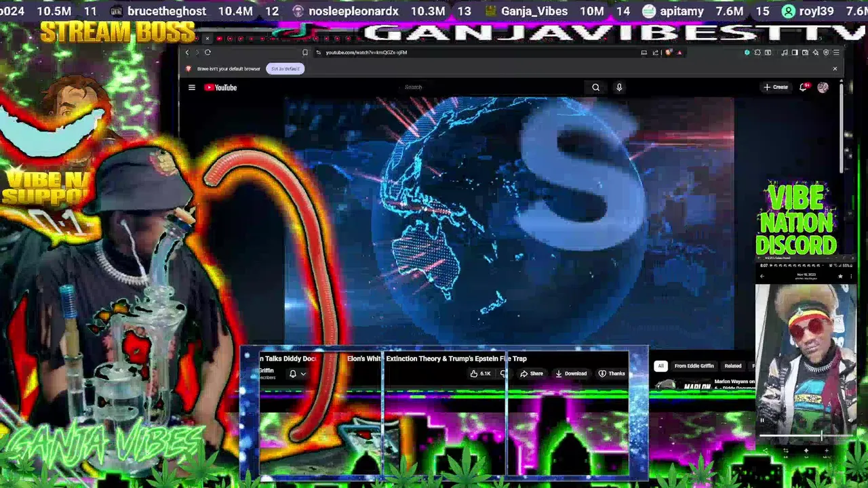This screenshot has width=868, height=488.
Task: Open the YouTube hamburger guide menu
Action: [x=192, y=87]
